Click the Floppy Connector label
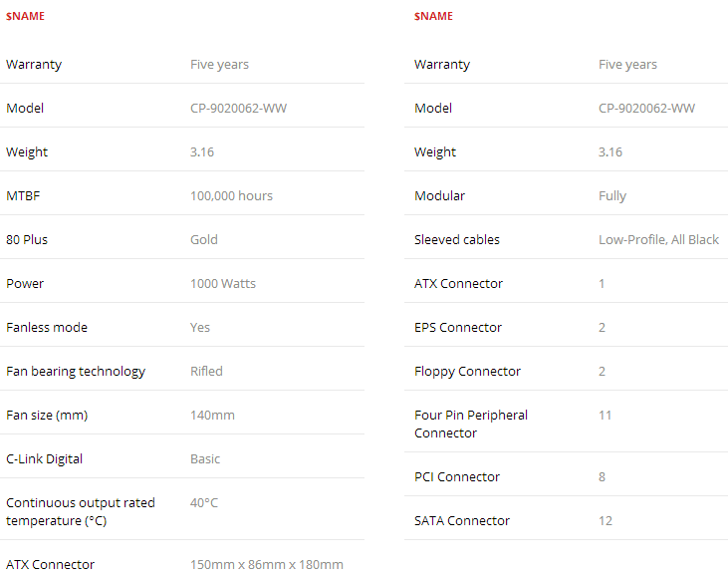Screen dimensions: 728x576 tap(467, 372)
